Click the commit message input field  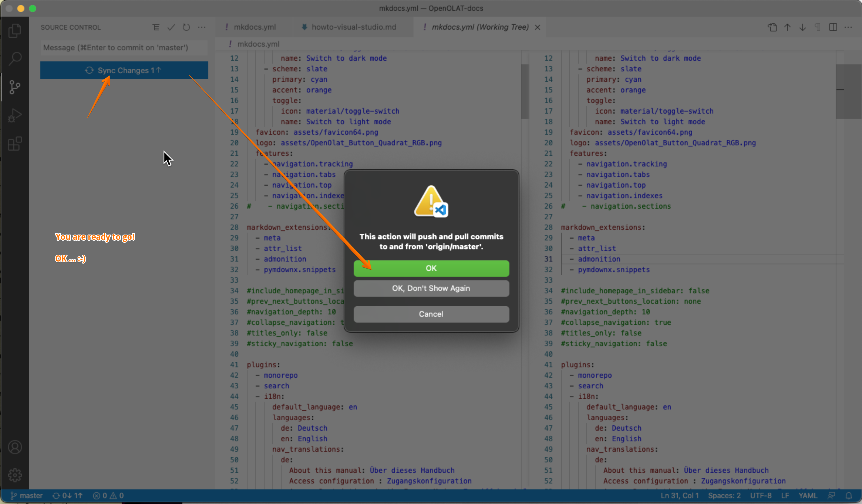[x=124, y=48]
